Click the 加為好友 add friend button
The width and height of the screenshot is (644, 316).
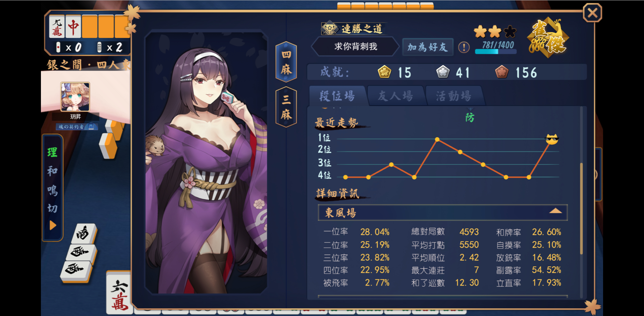coord(428,47)
